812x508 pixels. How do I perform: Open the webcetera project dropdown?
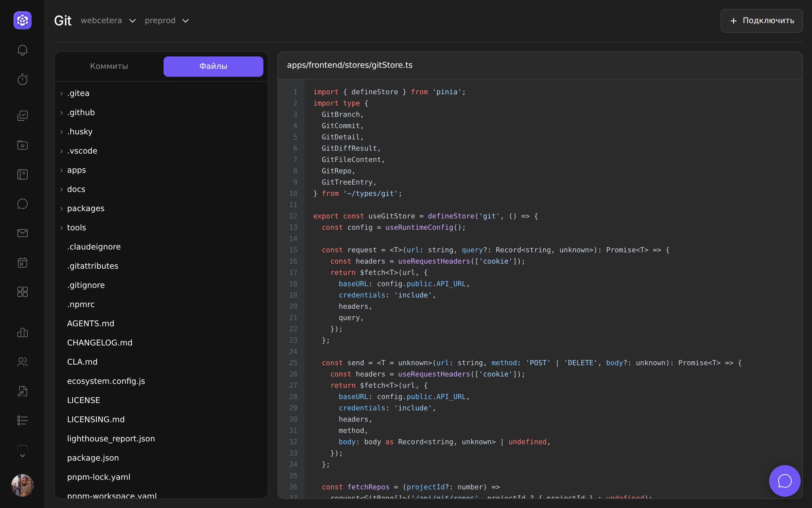click(108, 21)
